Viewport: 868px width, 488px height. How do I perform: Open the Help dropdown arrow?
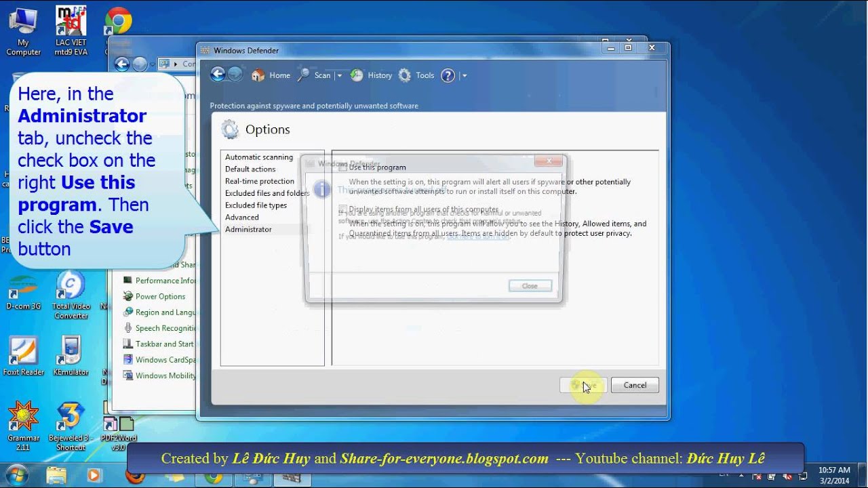pyautogui.click(x=465, y=76)
